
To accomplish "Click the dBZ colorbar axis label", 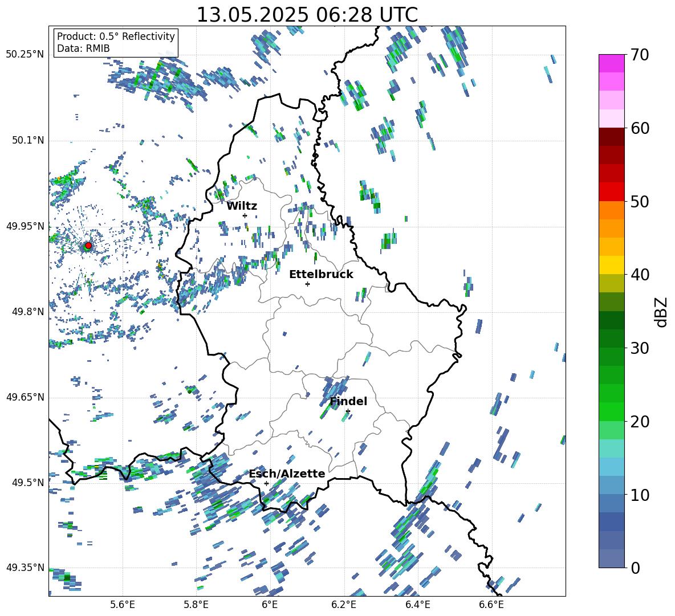I will click(661, 312).
